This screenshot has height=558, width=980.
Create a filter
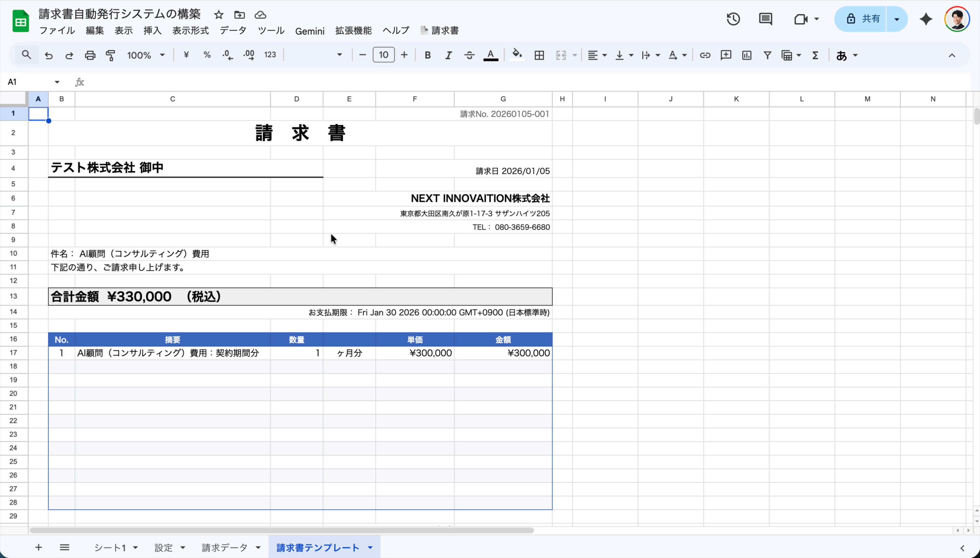pos(767,55)
